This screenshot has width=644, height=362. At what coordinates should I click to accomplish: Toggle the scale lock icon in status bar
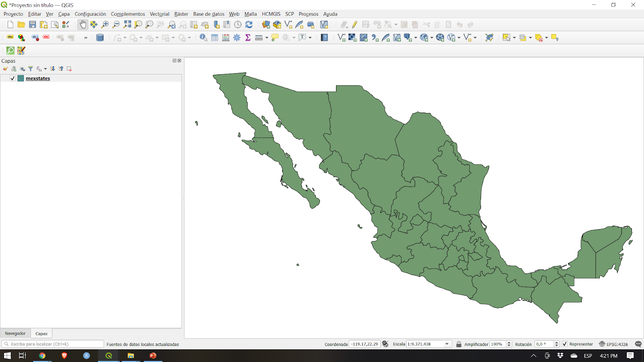(459, 344)
